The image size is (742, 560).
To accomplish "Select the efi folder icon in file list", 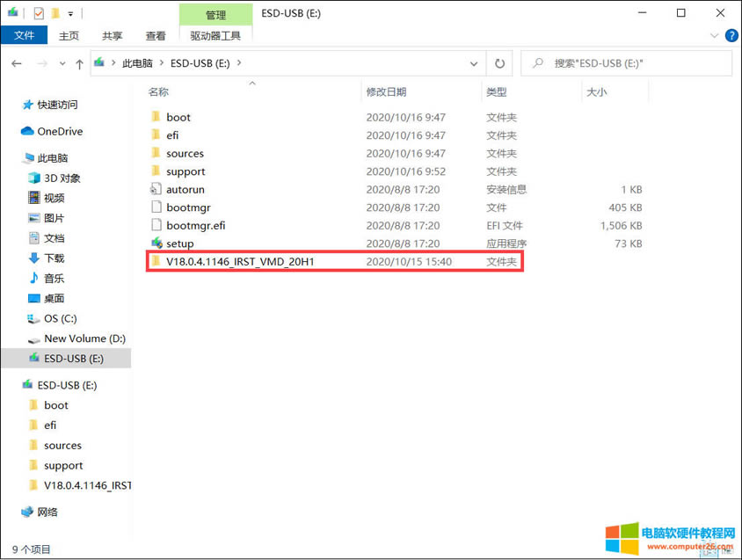I will point(156,135).
